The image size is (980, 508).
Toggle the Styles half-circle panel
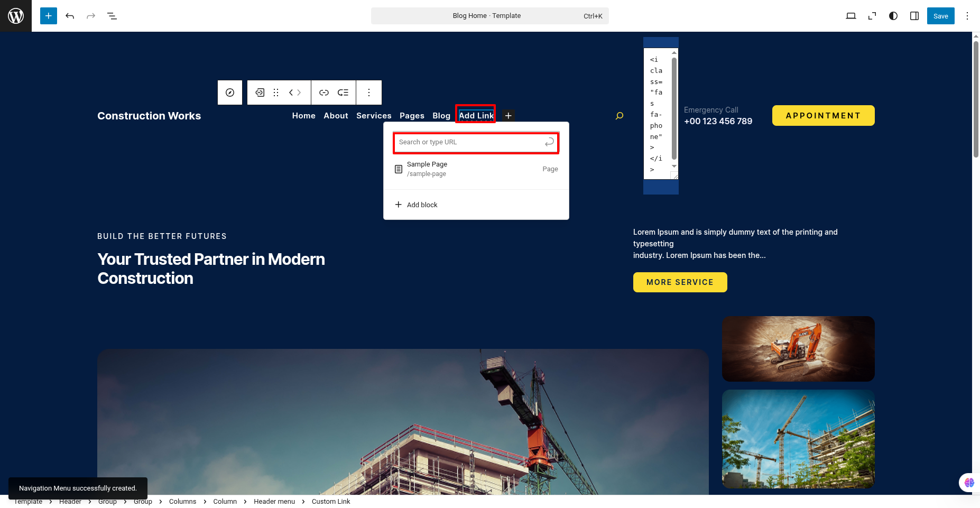click(x=893, y=16)
